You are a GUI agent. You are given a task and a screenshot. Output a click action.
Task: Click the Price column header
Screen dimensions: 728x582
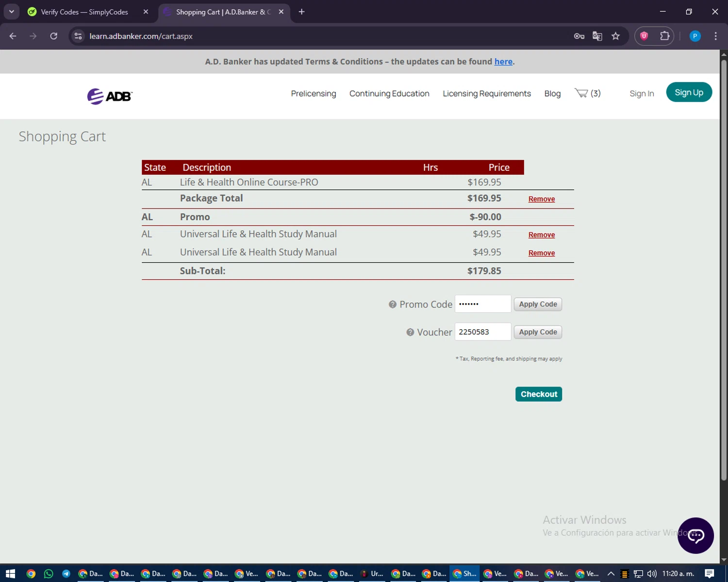click(499, 167)
